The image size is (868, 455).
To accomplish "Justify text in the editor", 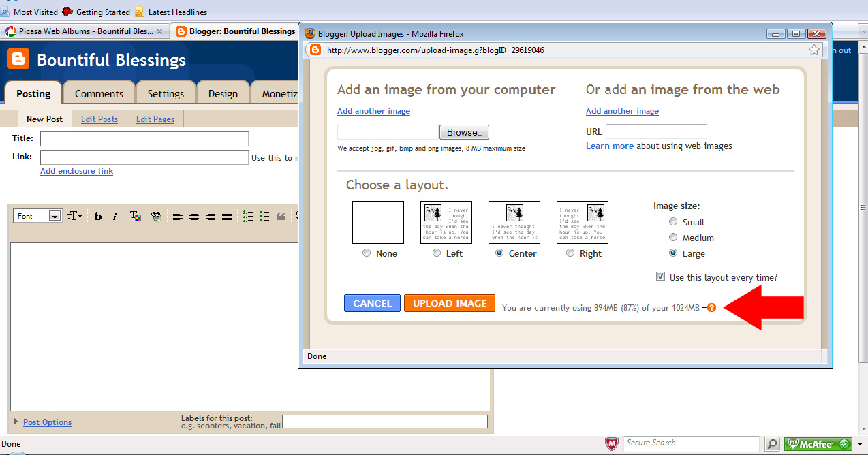I will point(227,216).
